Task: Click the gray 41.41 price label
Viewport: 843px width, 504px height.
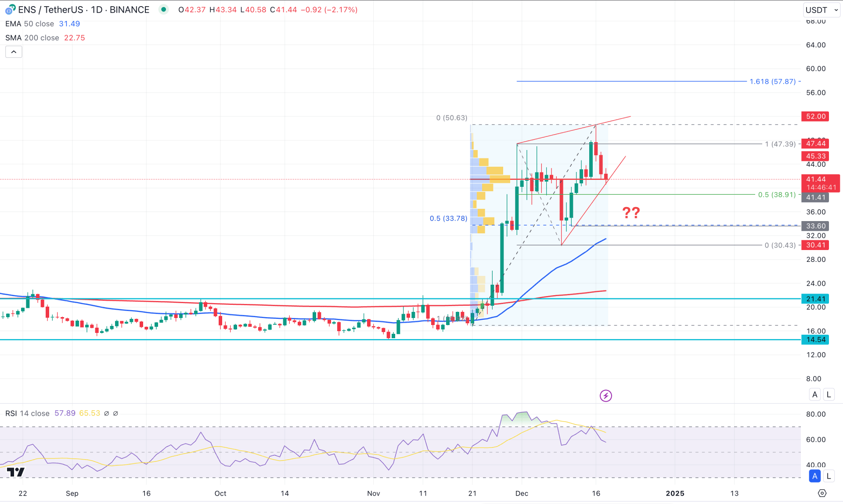Action: pyautogui.click(x=815, y=197)
